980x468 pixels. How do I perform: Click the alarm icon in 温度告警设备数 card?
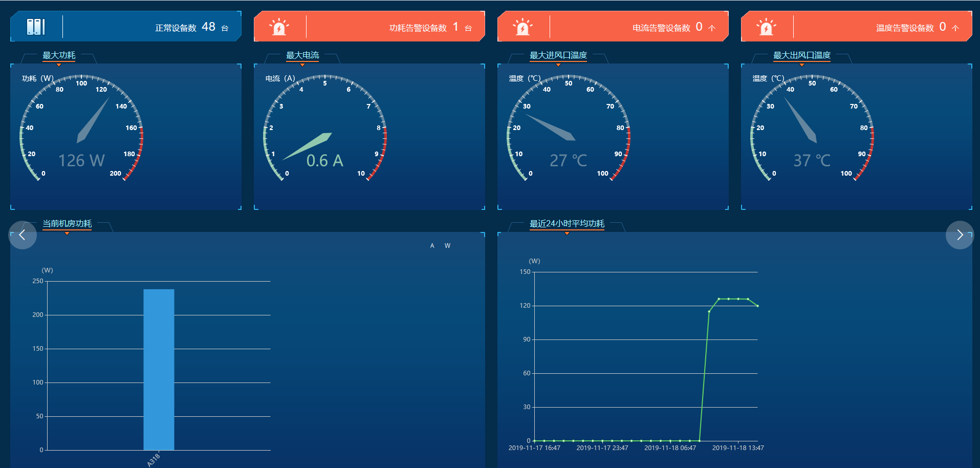coord(766,27)
